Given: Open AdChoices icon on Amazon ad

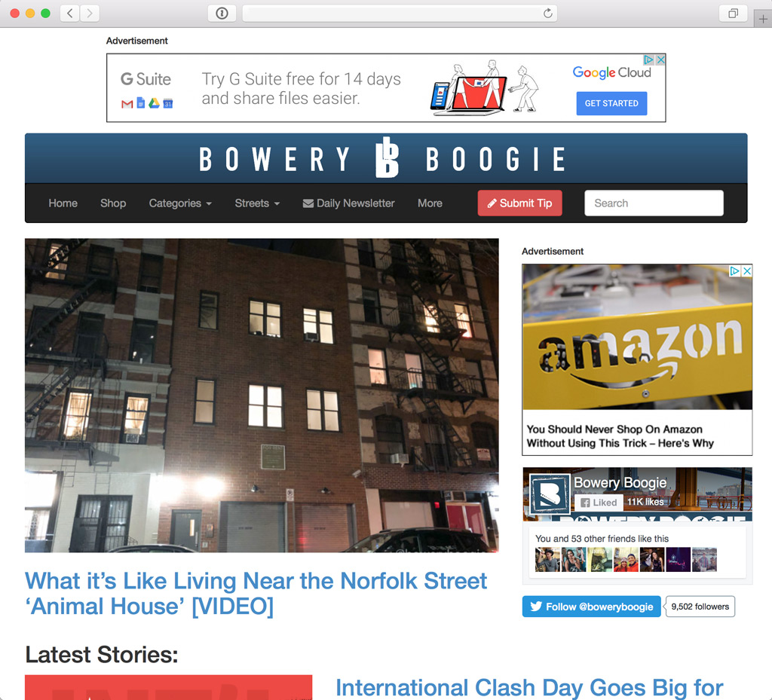Looking at the screenshot, I should pyautogui.click(x=734, y=271).
